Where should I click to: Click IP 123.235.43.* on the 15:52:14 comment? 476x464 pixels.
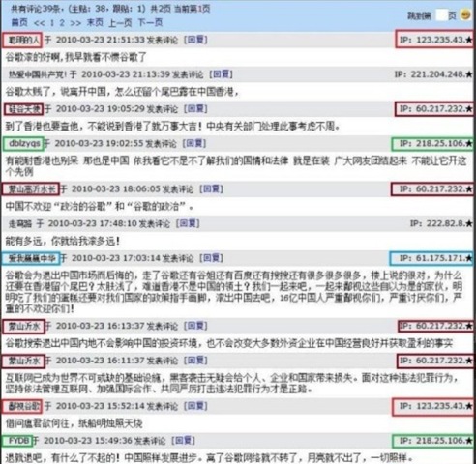pyautogui.click(x=436, y=406)
